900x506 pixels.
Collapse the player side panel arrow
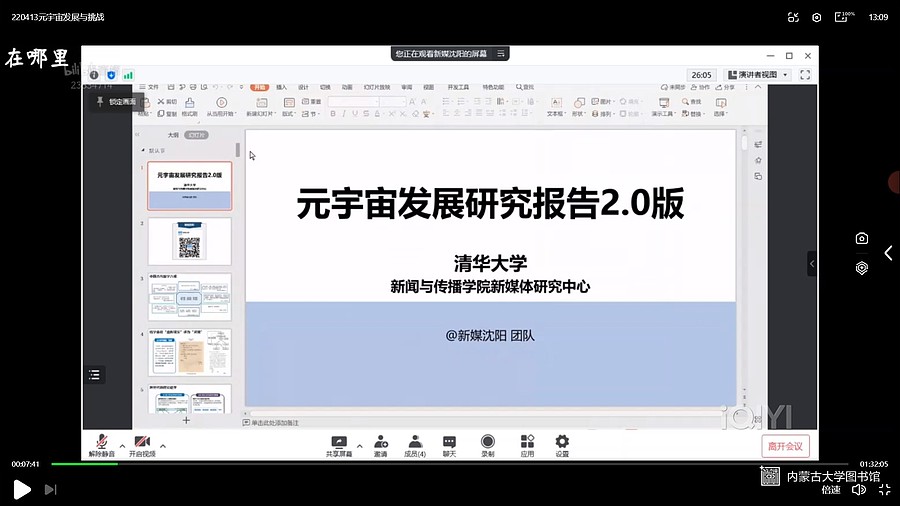click(x=888, y=253)
